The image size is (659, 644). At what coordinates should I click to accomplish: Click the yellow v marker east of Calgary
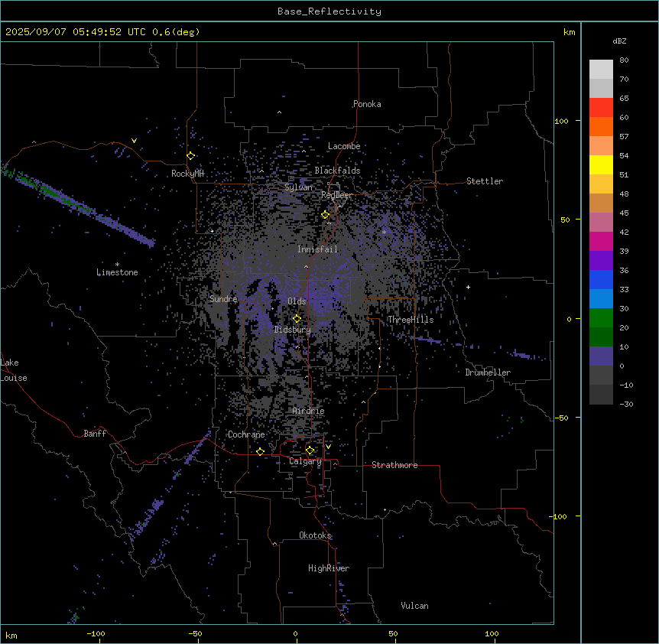pyautogui.click(x=328, y=447)
